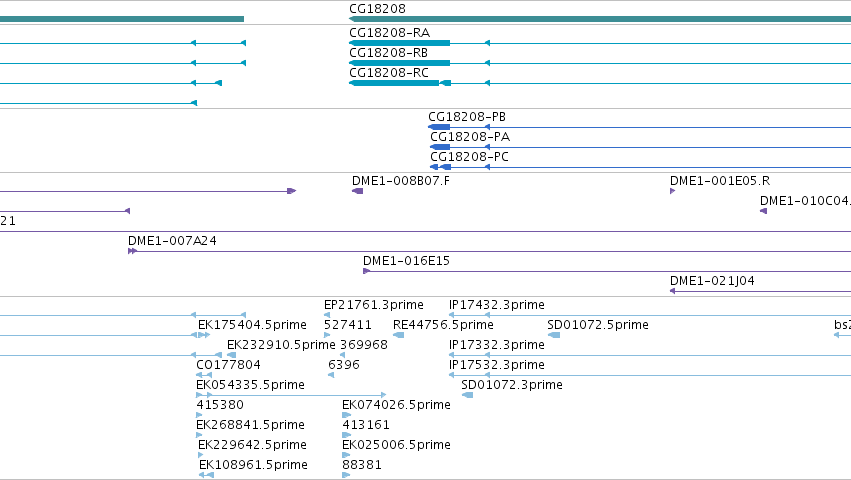Select the CG18208-PB protein feature

click(x=639, y=127)
